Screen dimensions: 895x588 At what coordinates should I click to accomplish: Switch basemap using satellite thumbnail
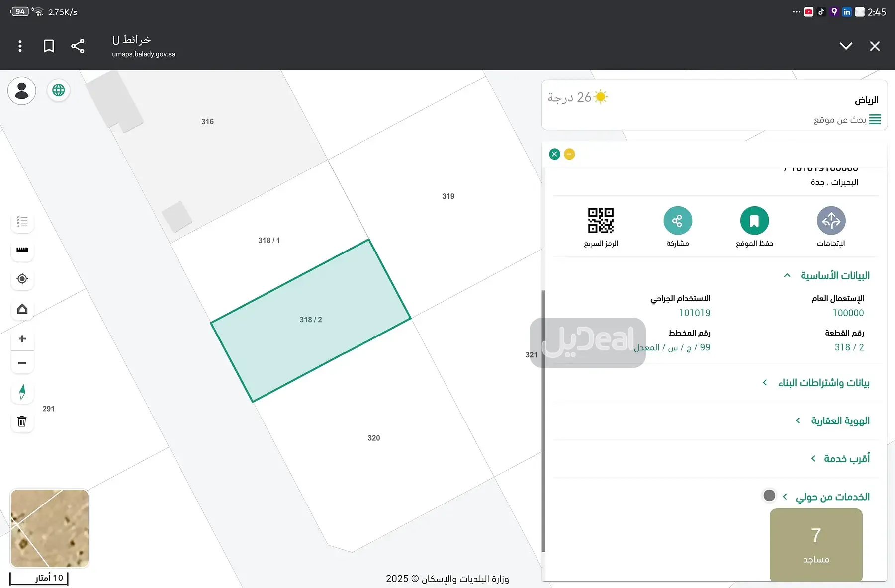click(50, 528)
